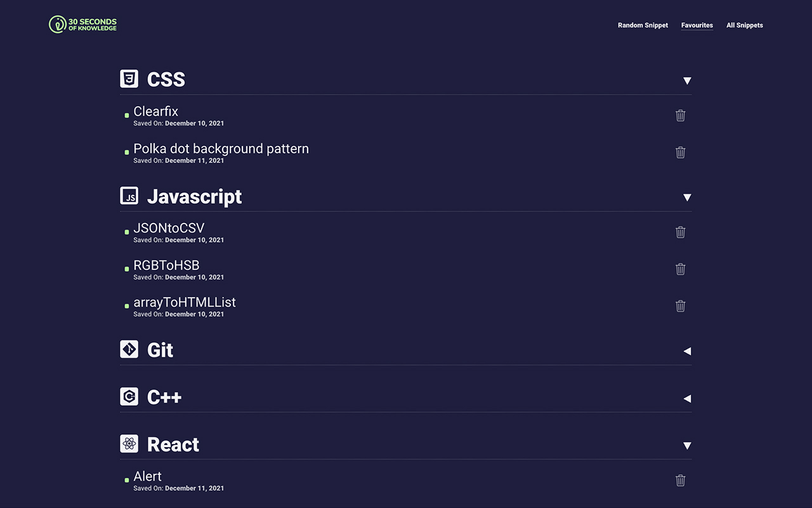Viewport: 812px width, 508px height.
Task: Open the Clearfix snippet link
Action: [x=155, y=112]
